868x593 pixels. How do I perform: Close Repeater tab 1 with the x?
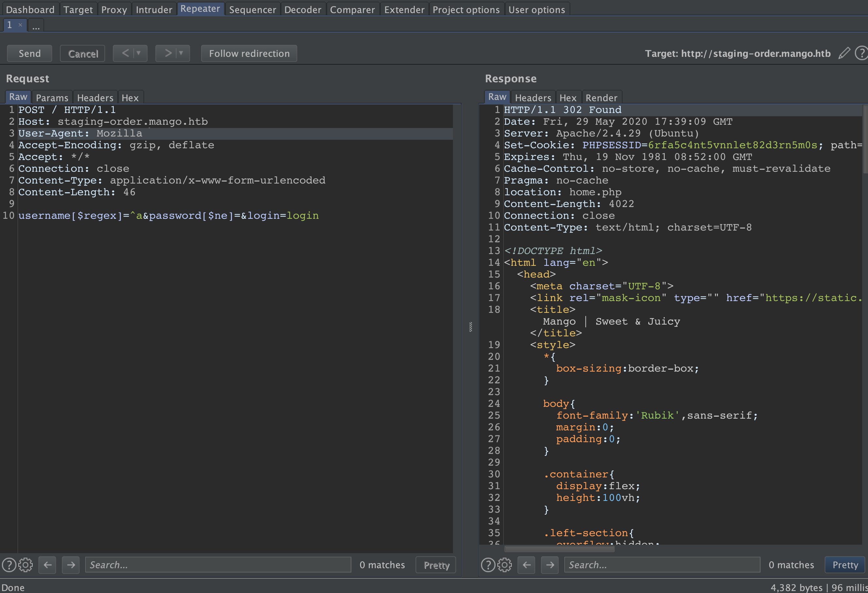point(20,25)
